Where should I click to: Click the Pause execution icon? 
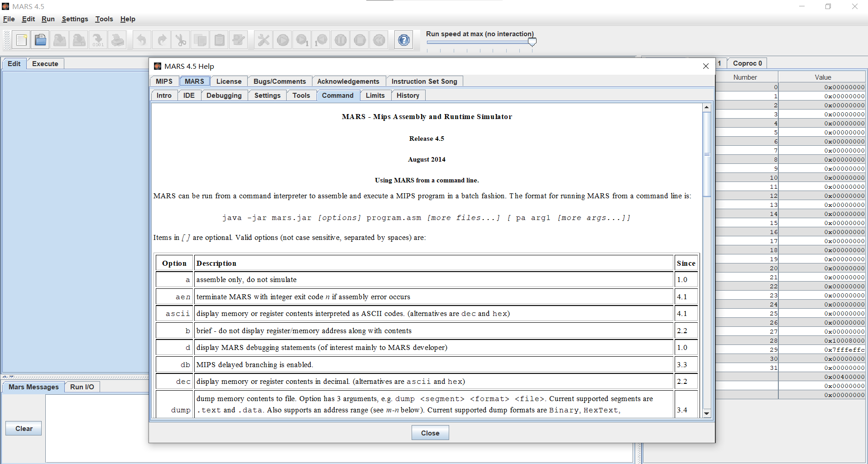[x=340, y=40]
